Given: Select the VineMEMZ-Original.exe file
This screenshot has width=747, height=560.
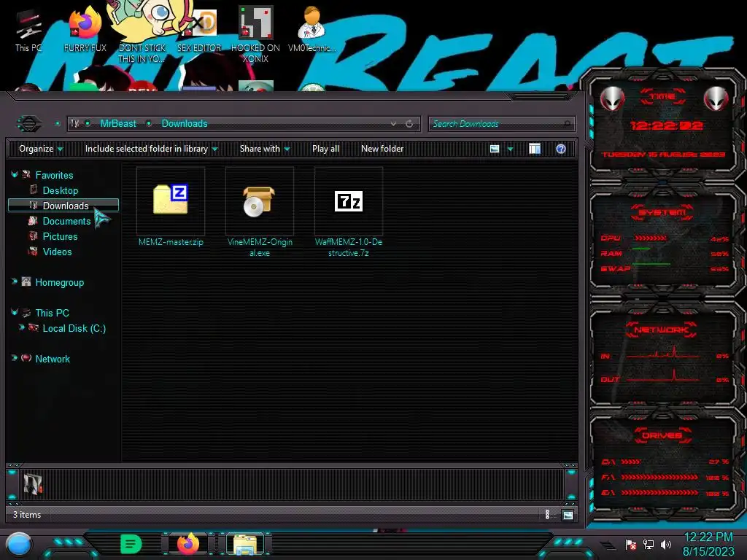Looking at the screenshot, I should (260, 213).
